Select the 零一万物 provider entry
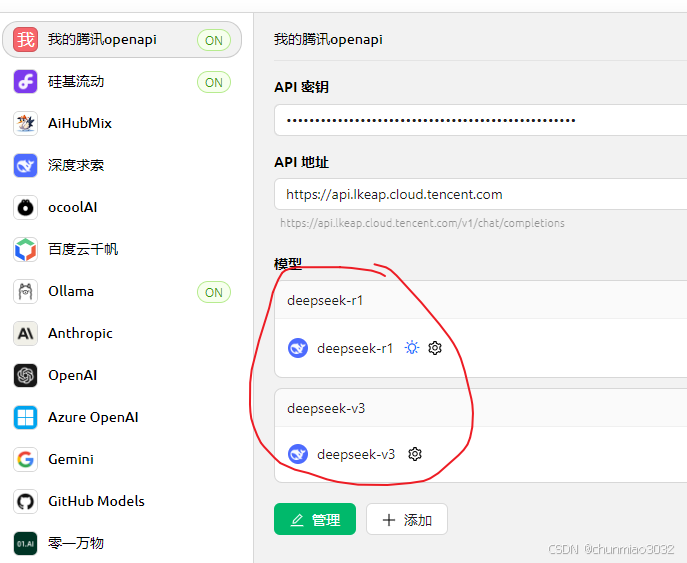687x563 pixels. click(122, 543)
